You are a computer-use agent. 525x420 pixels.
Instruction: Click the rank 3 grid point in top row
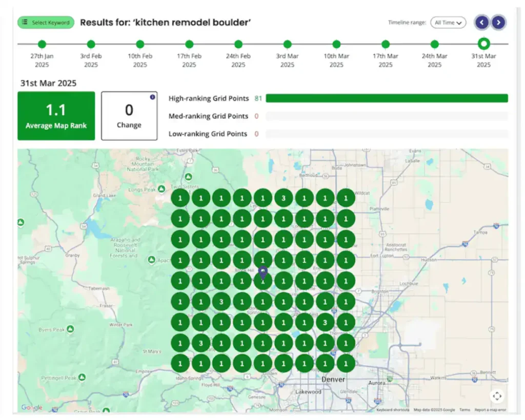284,198
